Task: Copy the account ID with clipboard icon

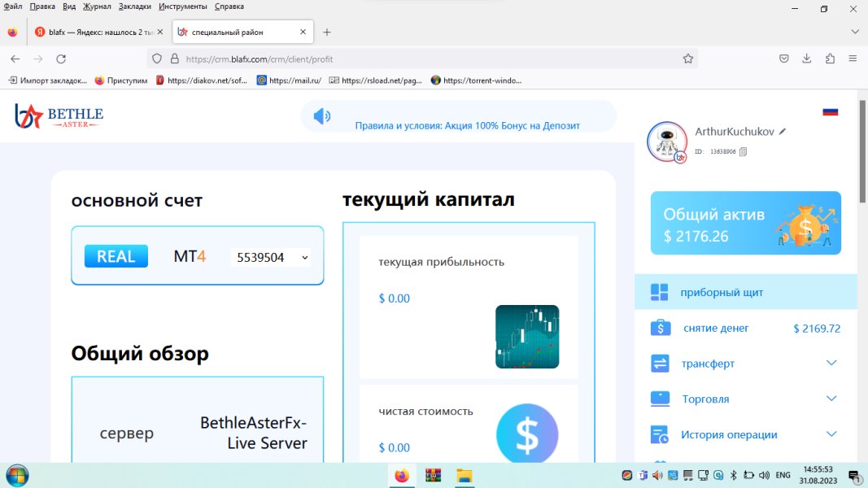Action: pos(743,151)
